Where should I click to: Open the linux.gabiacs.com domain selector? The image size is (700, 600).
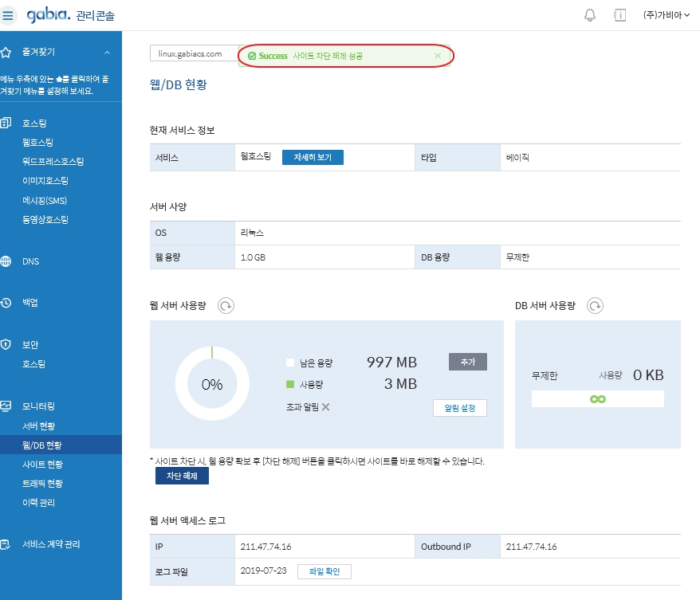click(x=194, y=53)
